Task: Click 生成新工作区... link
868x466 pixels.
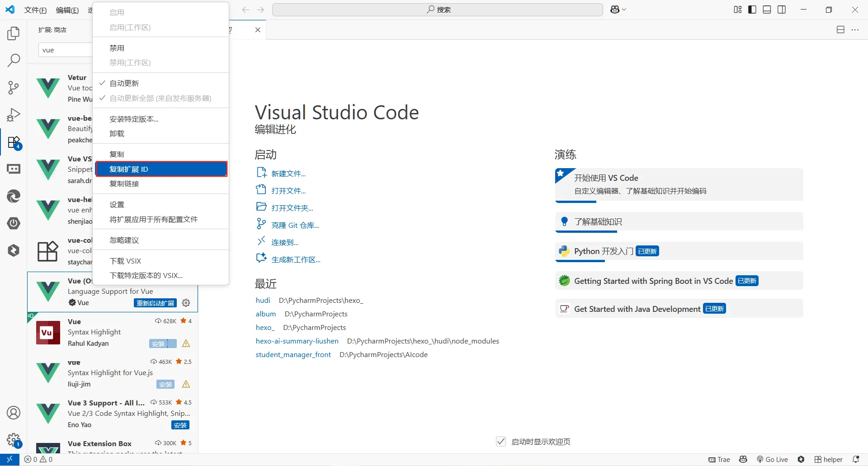Action: pyautogui.click(x=296, y=259)
